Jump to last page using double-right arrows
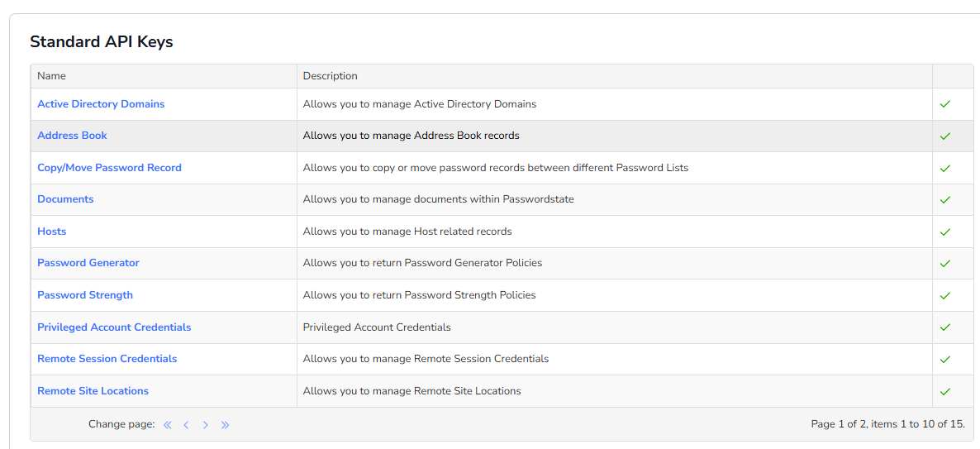This screenshot has width=980, height=449. 225,425
